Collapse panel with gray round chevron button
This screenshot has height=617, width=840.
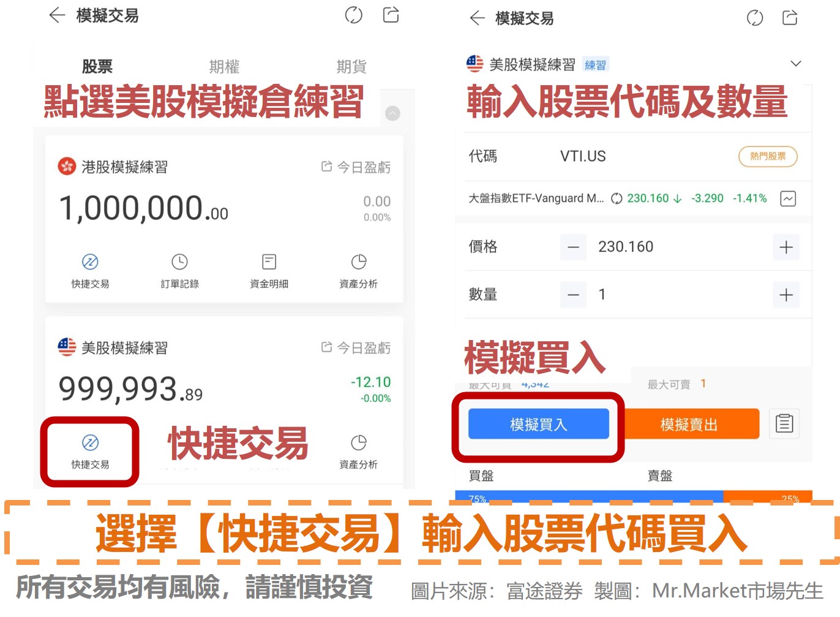click(x=392, y=113)
